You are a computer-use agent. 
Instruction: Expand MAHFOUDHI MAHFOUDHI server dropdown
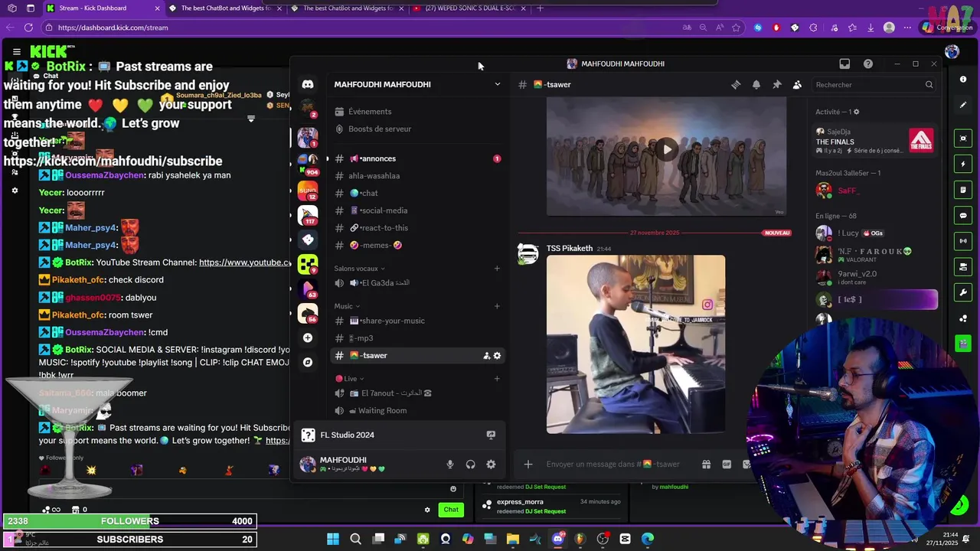497,84
